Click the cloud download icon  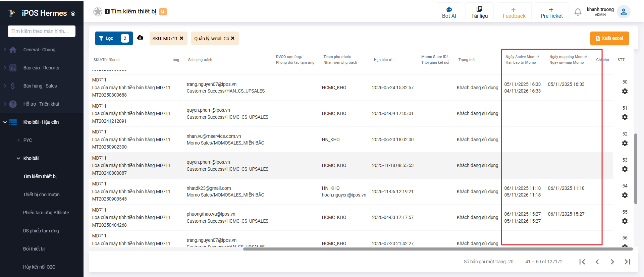(x=140, y=38)
